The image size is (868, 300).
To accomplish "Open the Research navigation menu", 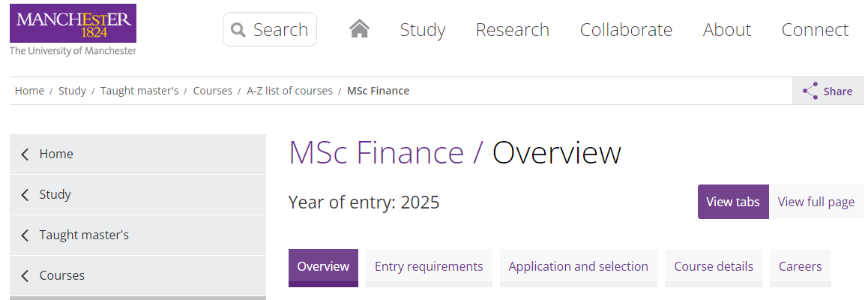I will [513, 29].
